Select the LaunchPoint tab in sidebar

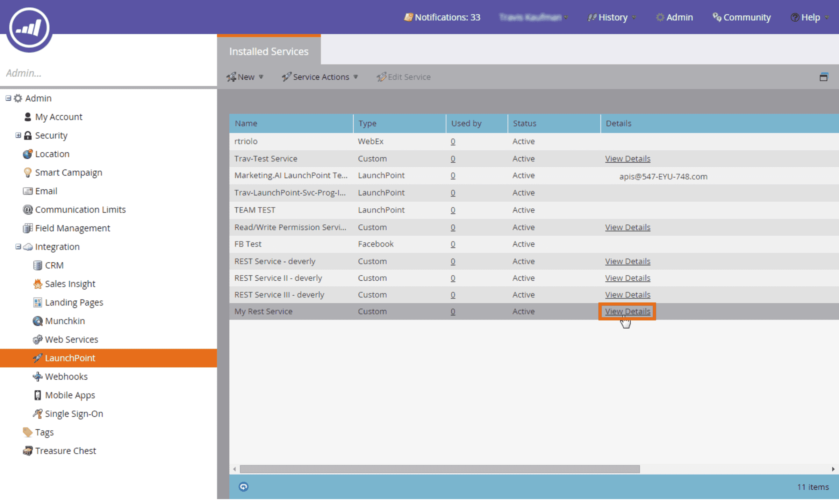click(70, 358)
